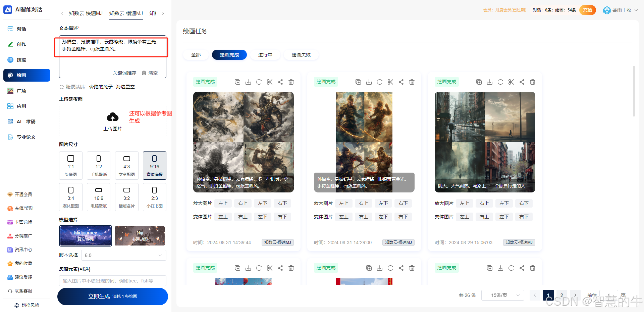
Task: Show 全部 tasks filter
Action: click(x=196, y=55)
